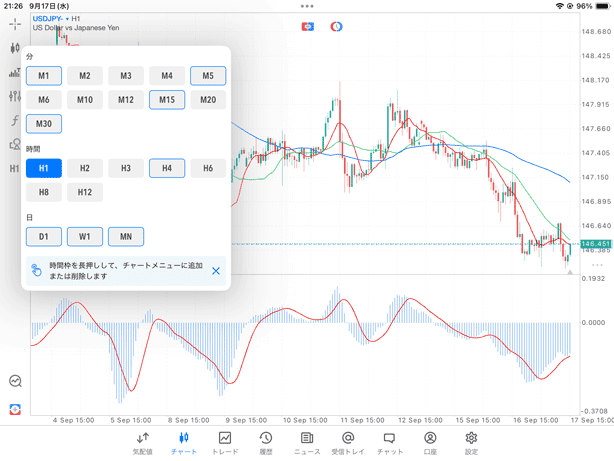Open the volume bars icon in sidebar

pos(15,72)
